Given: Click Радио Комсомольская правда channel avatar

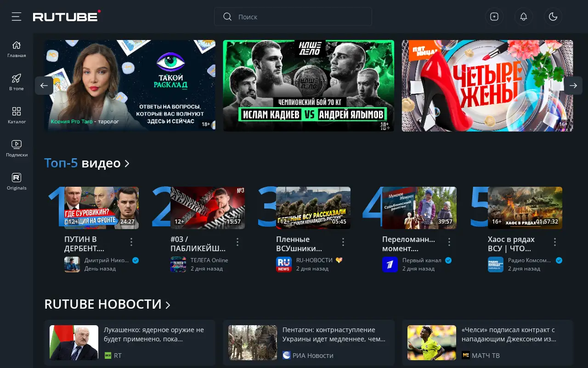Looking at the screenshot, I should tap(496, 264).
